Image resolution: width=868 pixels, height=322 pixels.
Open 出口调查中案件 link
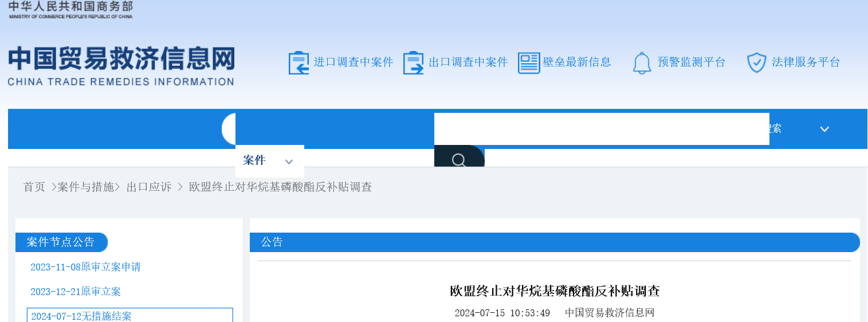(468, 62)
